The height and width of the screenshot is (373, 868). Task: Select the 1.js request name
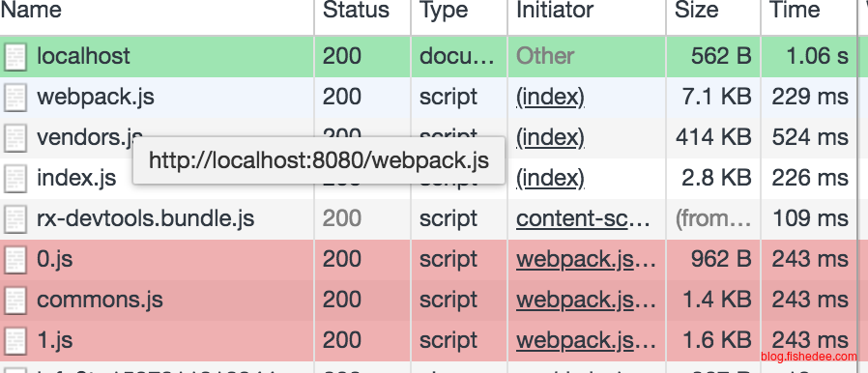tap(55, 341)
